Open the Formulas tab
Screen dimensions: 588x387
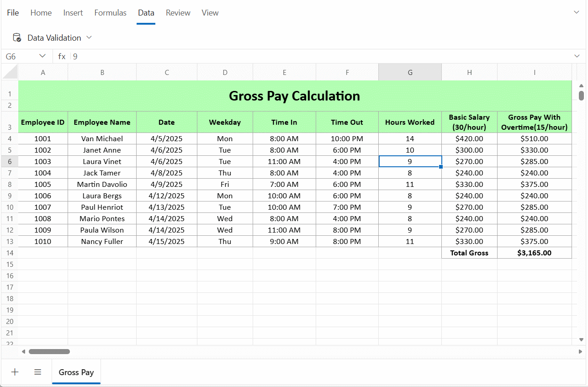111,13
